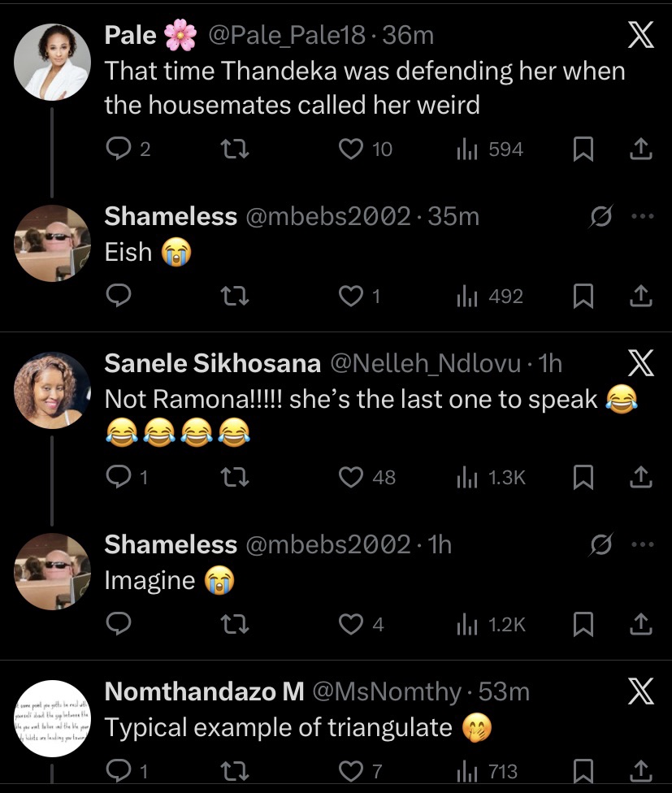Repost Pale's tweet about Thandeka
Image resolution: width=672 pixels, height=793 pixels.
pos(236,149)
